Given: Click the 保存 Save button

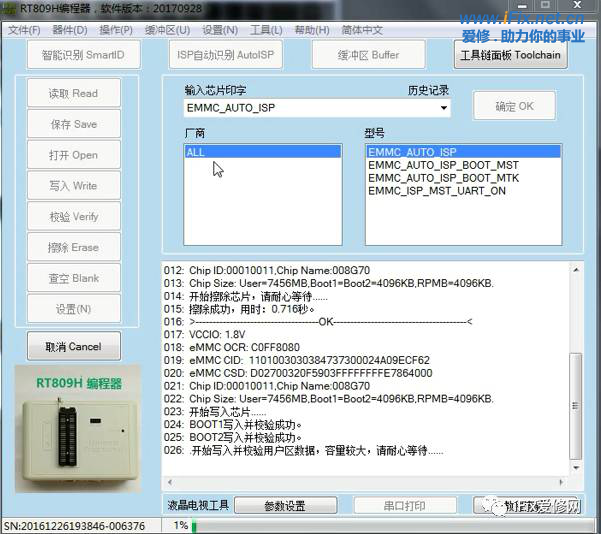Looking at the screenshot, I should tap(74, 124).
